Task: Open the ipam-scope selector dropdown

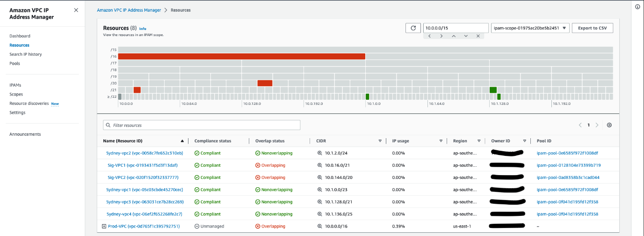Action: pyautogui.click(x=530, y=28)
